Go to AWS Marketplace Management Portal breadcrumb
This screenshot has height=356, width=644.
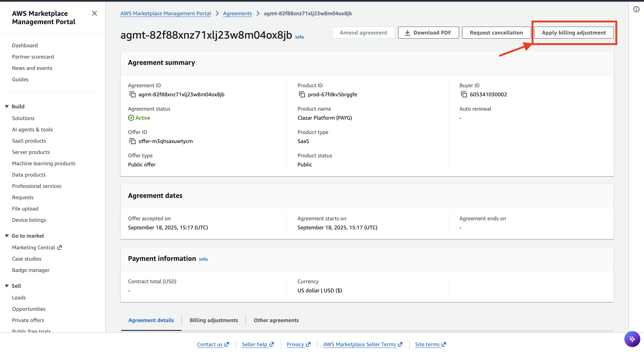[x=166, y=14]
